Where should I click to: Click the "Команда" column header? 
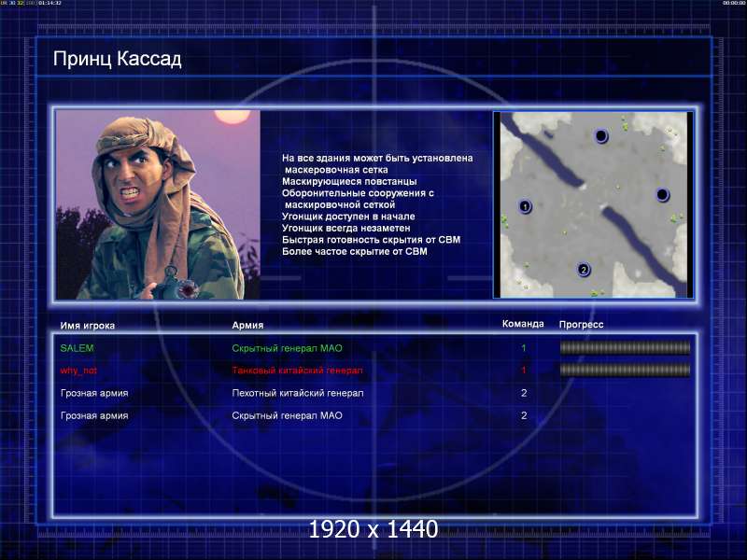click(x=523, y=325)
